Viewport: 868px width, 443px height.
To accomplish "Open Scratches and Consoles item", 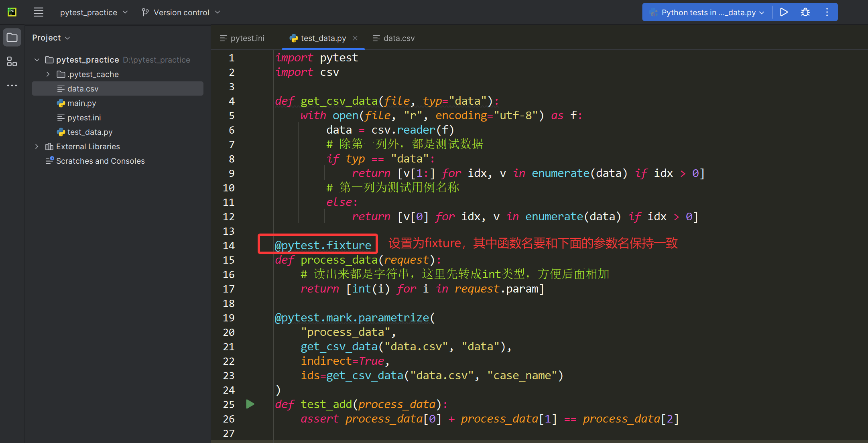I will point(100,161).
